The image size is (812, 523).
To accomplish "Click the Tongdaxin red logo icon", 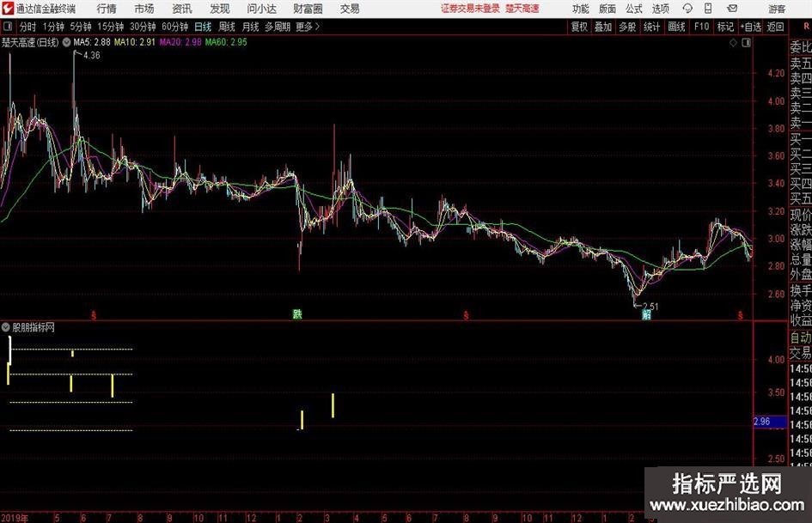I will [x=8, y=9].
